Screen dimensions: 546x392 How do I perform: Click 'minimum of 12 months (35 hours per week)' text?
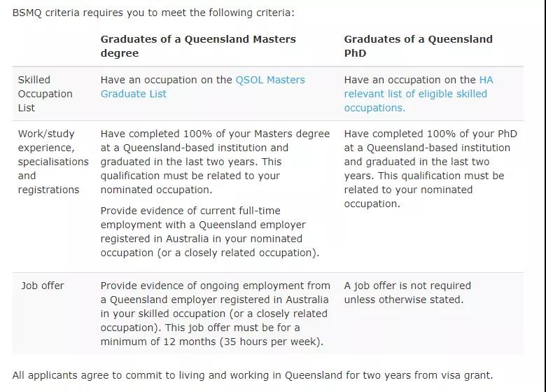tap(211, 342)
